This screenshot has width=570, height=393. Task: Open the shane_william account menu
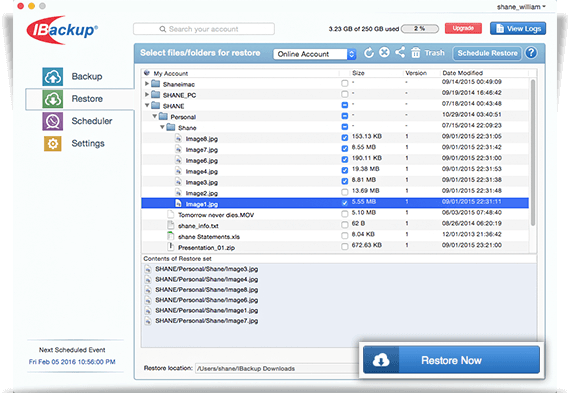[521, 7]
